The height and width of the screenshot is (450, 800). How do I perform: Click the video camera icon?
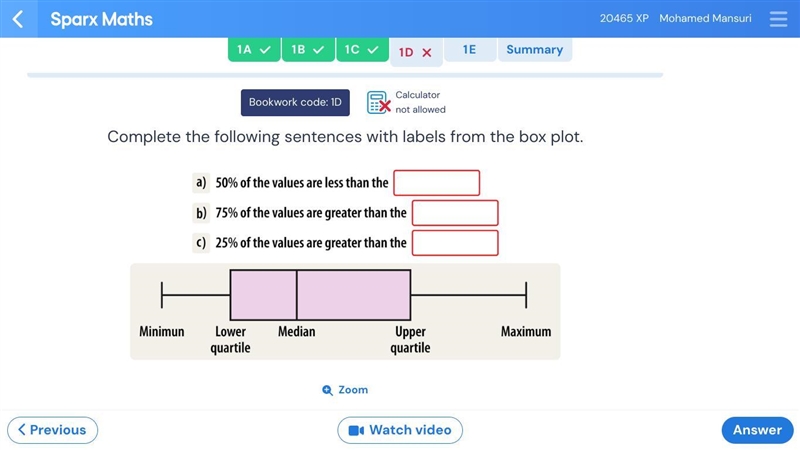point(356,431)
